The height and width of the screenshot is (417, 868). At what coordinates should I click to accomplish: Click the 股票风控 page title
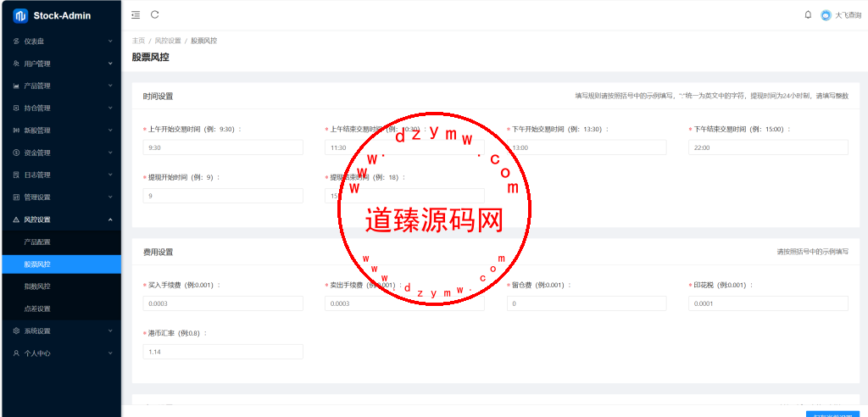[151, 57]
